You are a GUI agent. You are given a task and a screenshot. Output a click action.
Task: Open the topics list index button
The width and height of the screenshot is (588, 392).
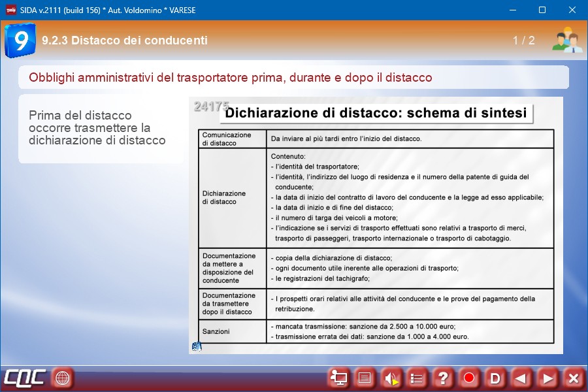point(417,378)
